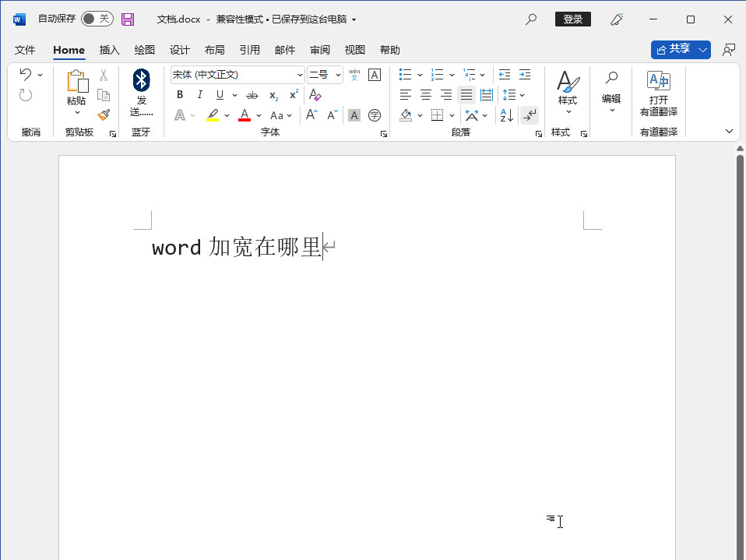Open the comments person icon
This screenshot has height=560, width=746.
(728, 50)
